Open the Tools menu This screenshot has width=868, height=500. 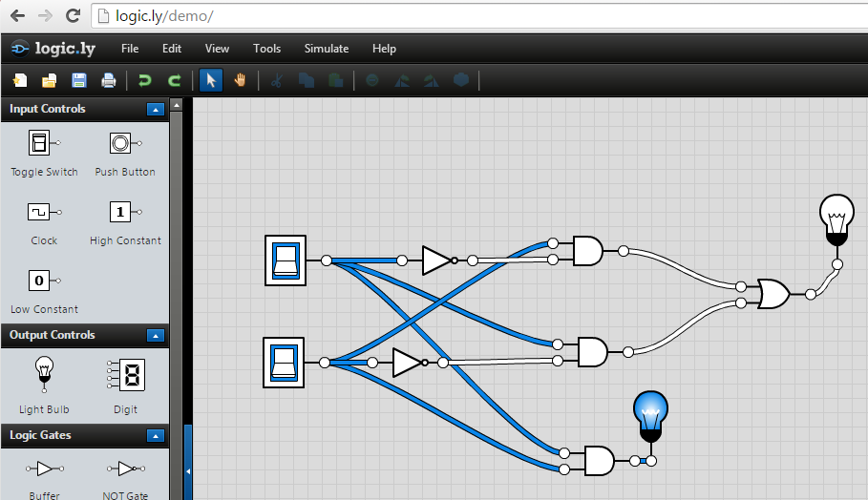[266, 49]
